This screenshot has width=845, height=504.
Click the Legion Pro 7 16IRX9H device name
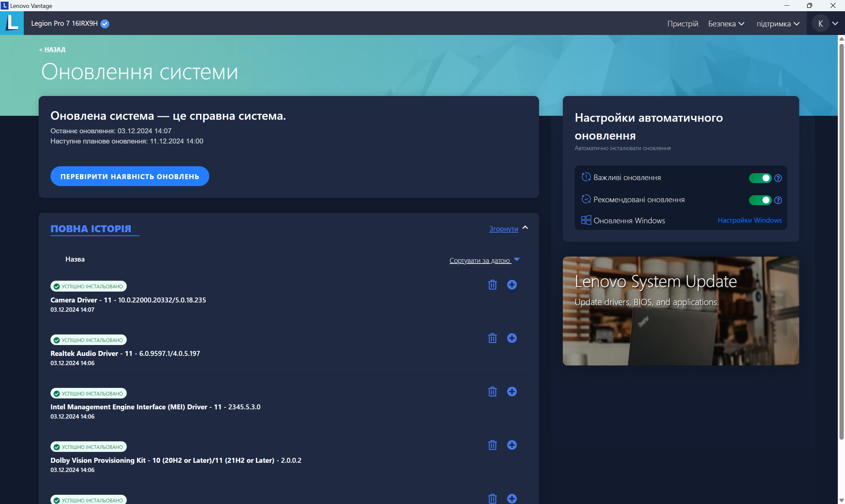(x=64, y=23)
